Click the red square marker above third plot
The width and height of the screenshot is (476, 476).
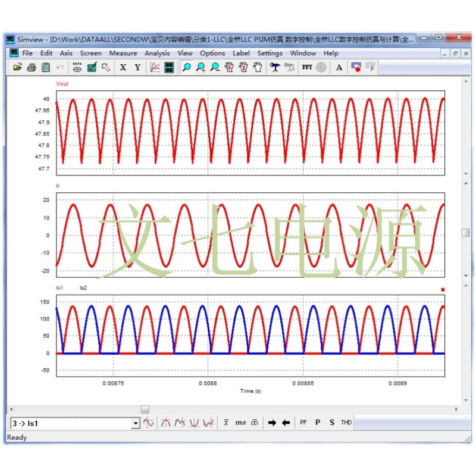[x=443, y=290]
